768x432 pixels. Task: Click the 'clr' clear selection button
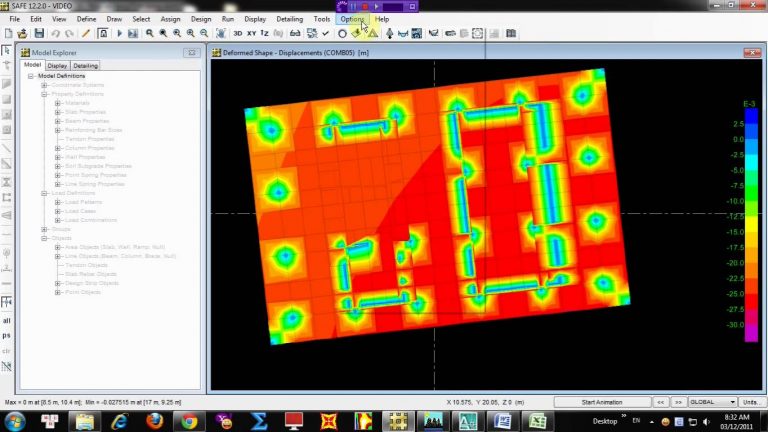7,351
